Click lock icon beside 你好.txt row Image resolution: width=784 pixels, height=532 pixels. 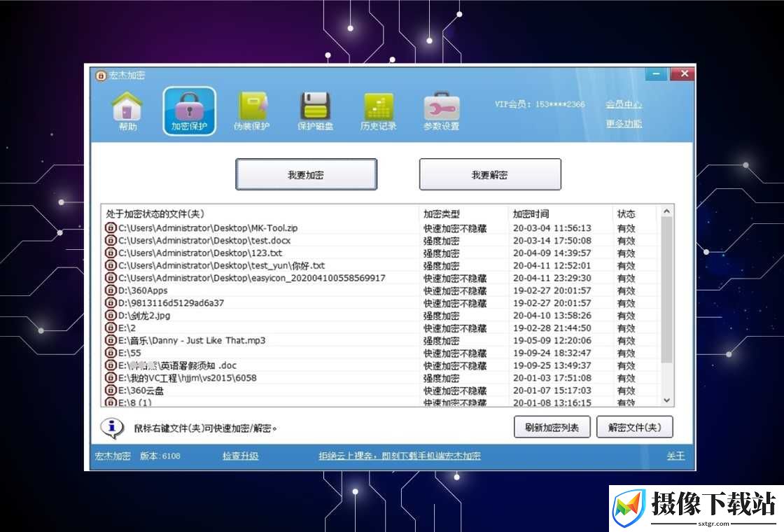tap(111, 265)
